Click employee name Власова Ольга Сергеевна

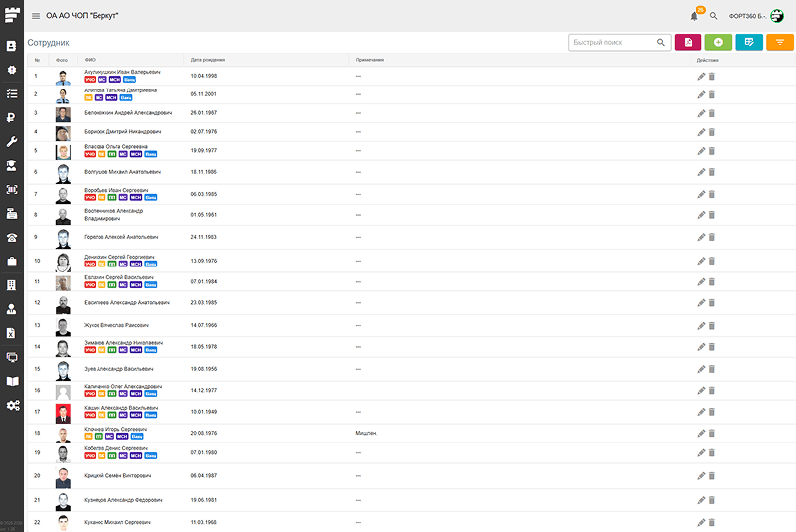tap(116, 146)
